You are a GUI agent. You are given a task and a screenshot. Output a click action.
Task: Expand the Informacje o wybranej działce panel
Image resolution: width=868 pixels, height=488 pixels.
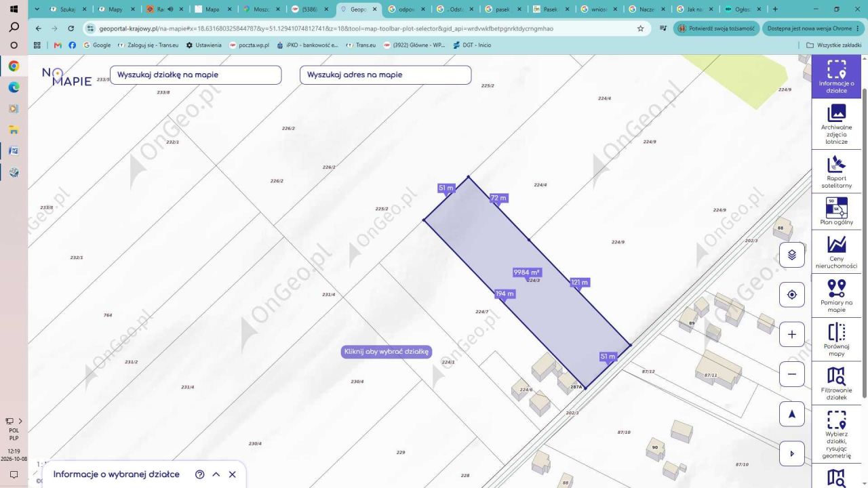coord(216,474)
